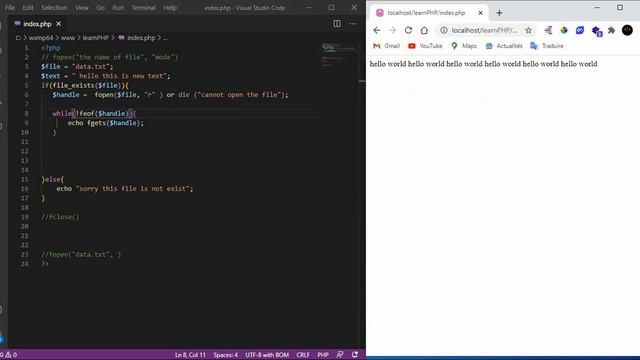
Task: Place cursor on echo fgets($handle) line
Action: click(x=106, y=123)
